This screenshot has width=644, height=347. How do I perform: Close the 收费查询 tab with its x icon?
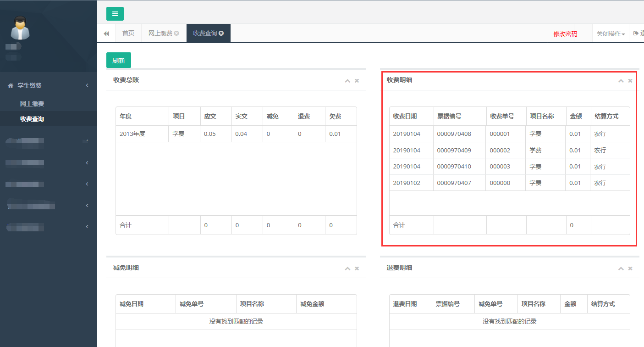[221, 34]
